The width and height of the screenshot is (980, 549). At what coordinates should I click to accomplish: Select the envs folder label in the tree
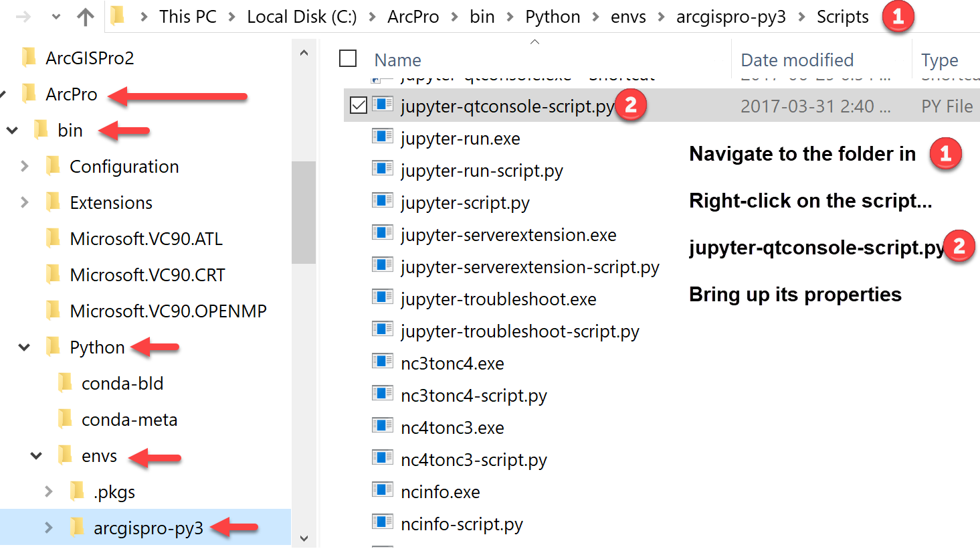click(99, 456)
